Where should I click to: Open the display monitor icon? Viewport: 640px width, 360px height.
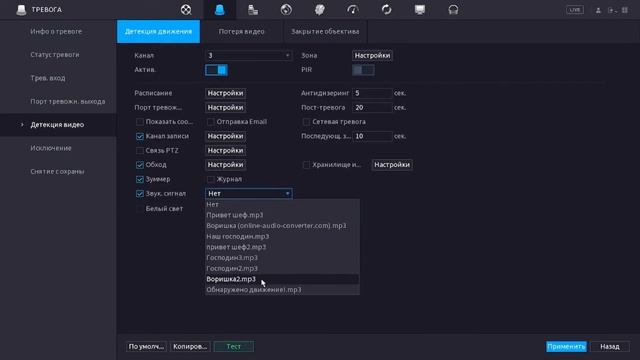tap(420, 9)
